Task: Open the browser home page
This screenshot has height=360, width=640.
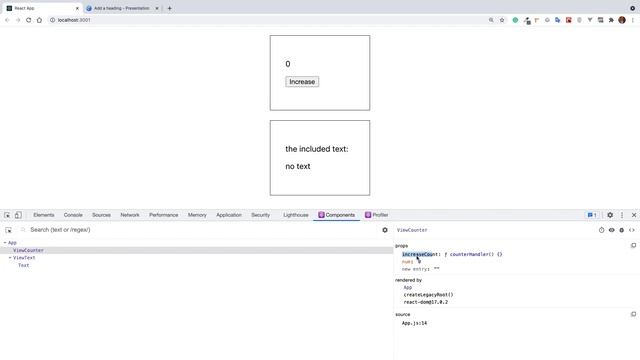Action: point(39,20)
